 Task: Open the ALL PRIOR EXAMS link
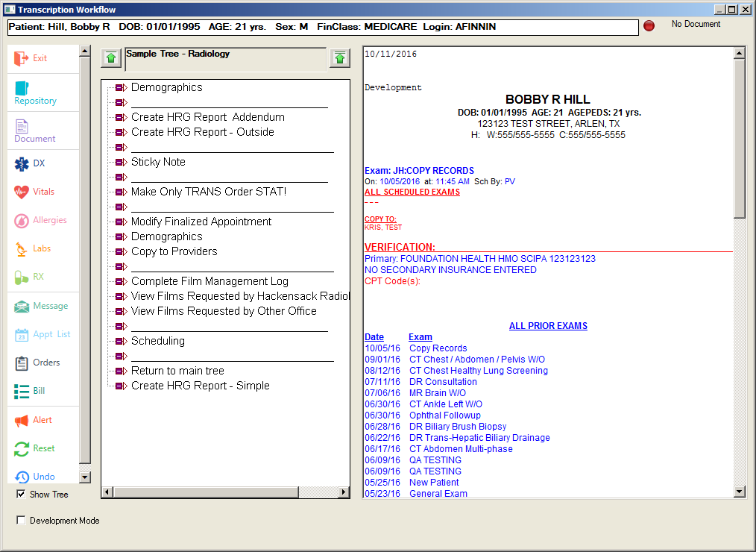pos(548,326)
